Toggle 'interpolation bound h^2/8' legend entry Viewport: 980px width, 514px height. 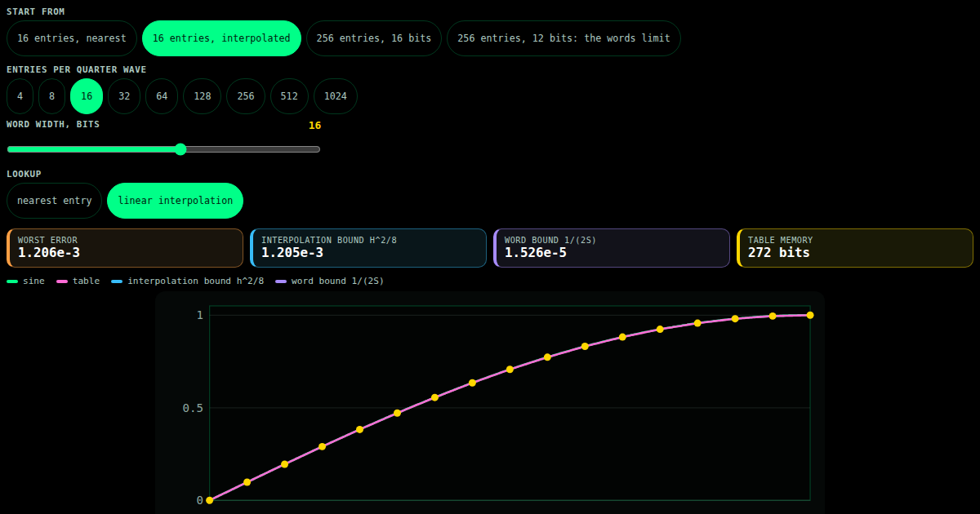(188, 281)
